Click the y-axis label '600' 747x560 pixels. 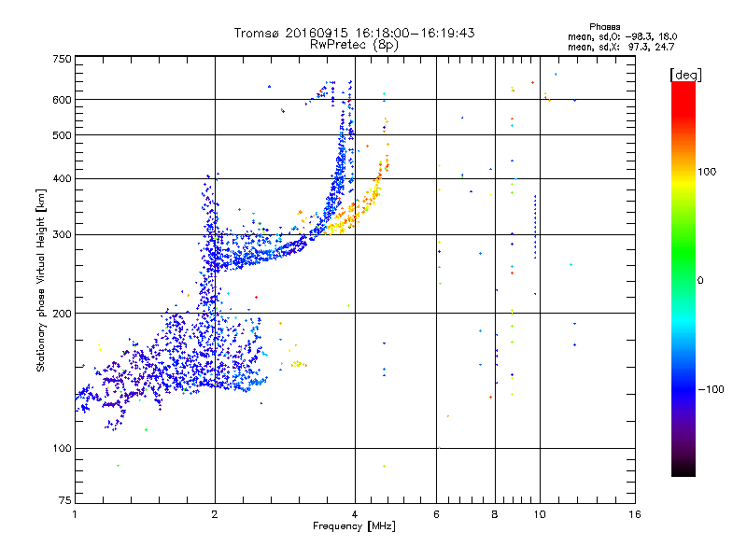click(62, 100)
